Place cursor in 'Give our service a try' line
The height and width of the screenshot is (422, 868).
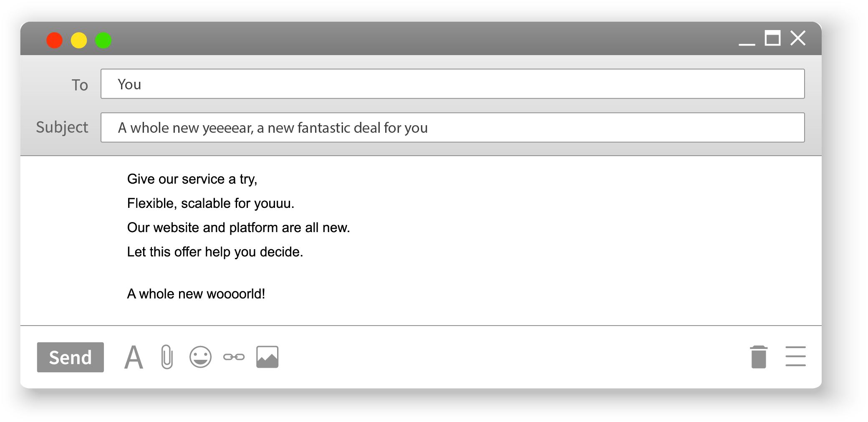pyautogui.click(x=192, y=179)
